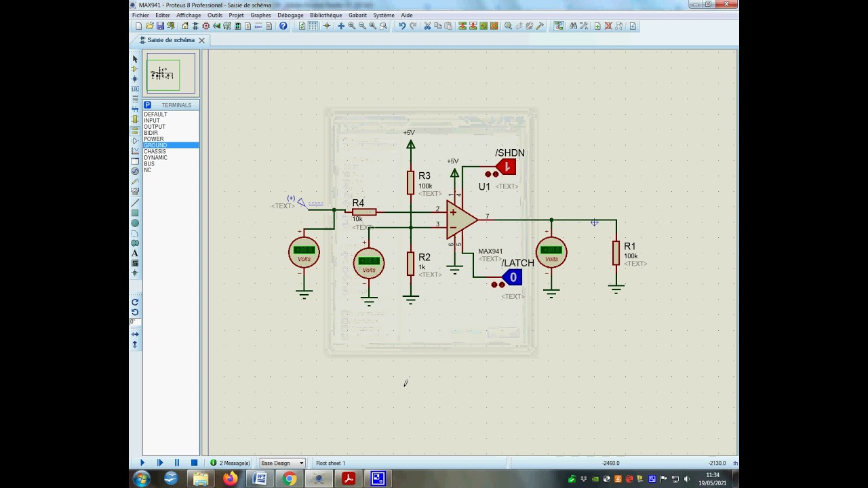The width and height of the screenshot is (868, 488).
Task: Open the Outils menu
Action: (215, 15)
